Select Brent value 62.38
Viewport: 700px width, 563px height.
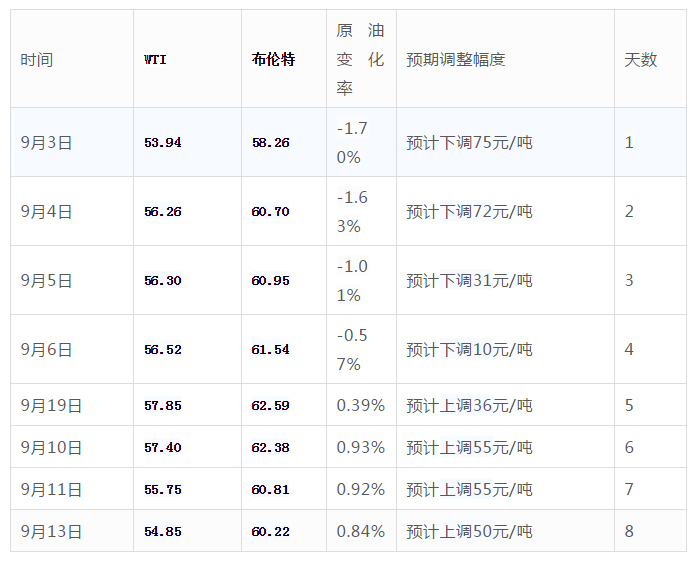coord(271,447)
